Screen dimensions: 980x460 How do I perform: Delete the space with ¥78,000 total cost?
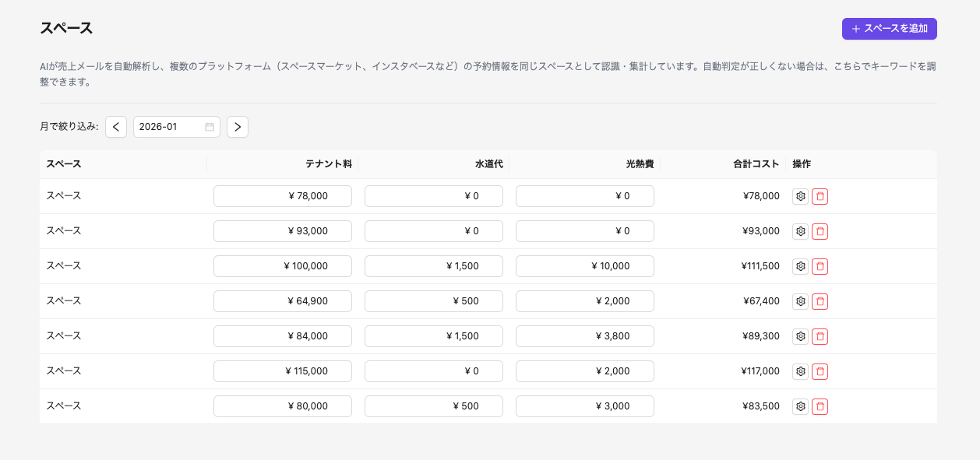tap(820, 196)
